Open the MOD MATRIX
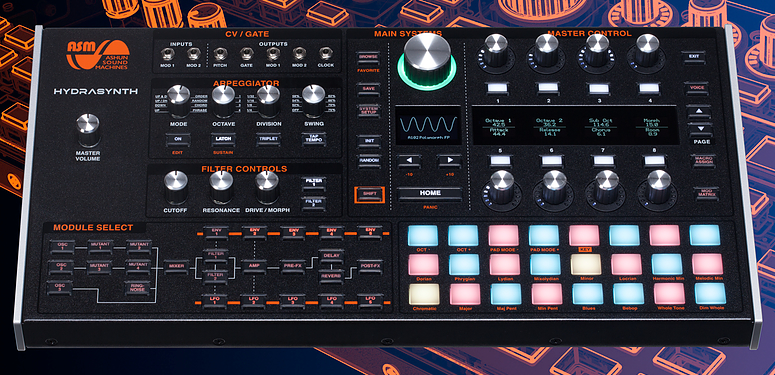Screen dimensions: 775x375 tap(705, 194)
